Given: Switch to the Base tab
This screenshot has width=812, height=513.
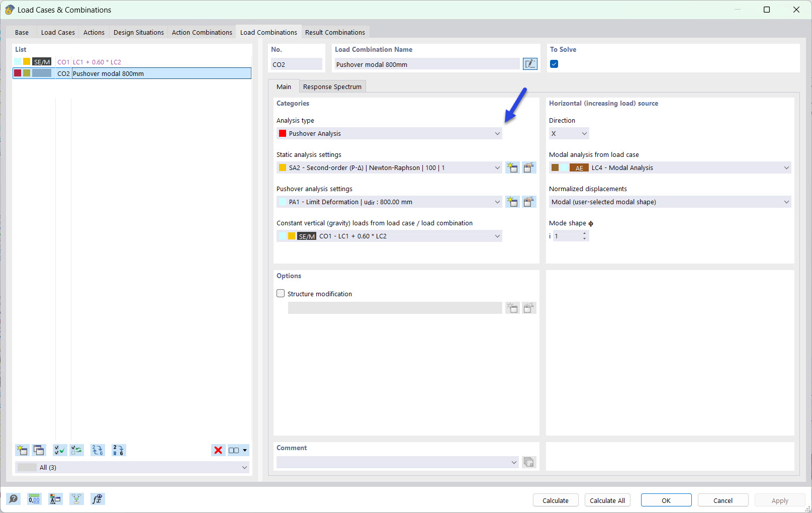Looking at the screenshot, I should (x=22, y=32).
